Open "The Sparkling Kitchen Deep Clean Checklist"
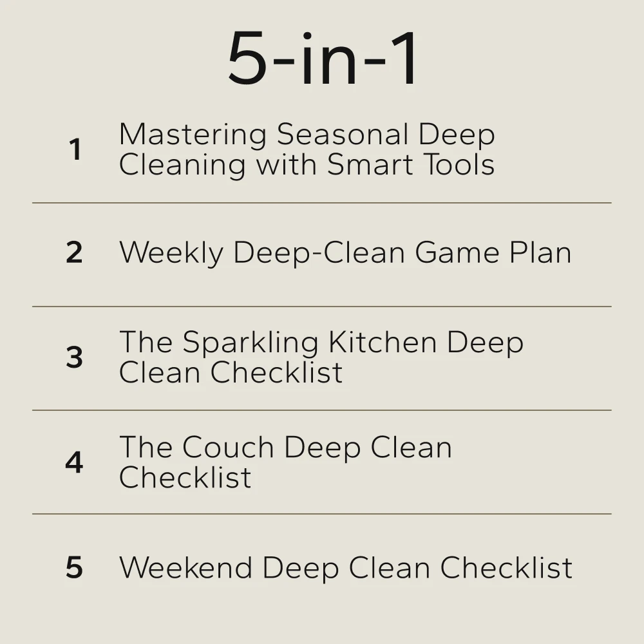644x644 pixels. 321,357
